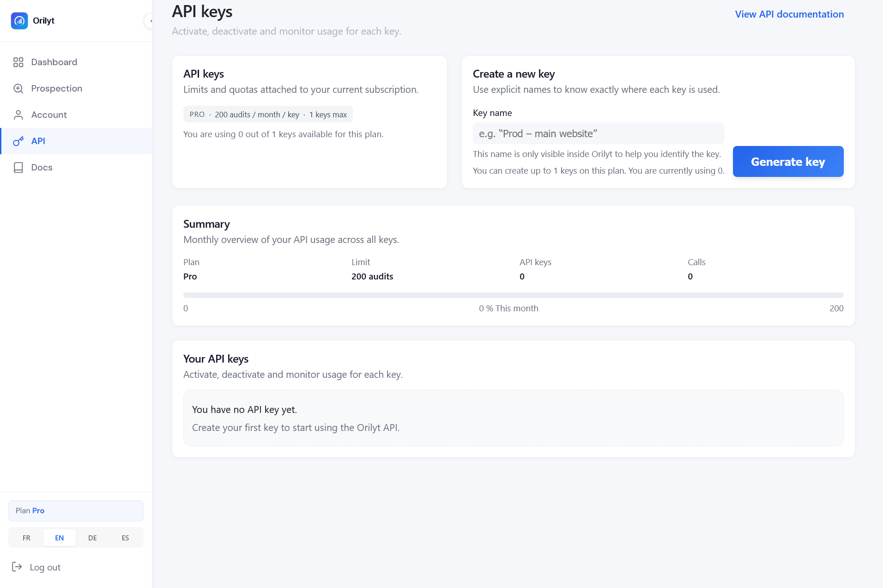
Task: Open View API documentation link
Action: click(x=789, y=14)
